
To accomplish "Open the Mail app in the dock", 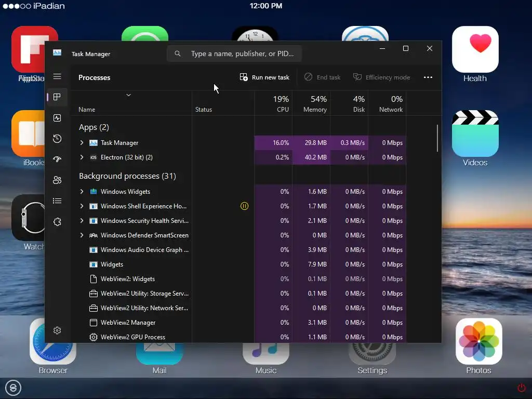I will (x=159, y=353).
